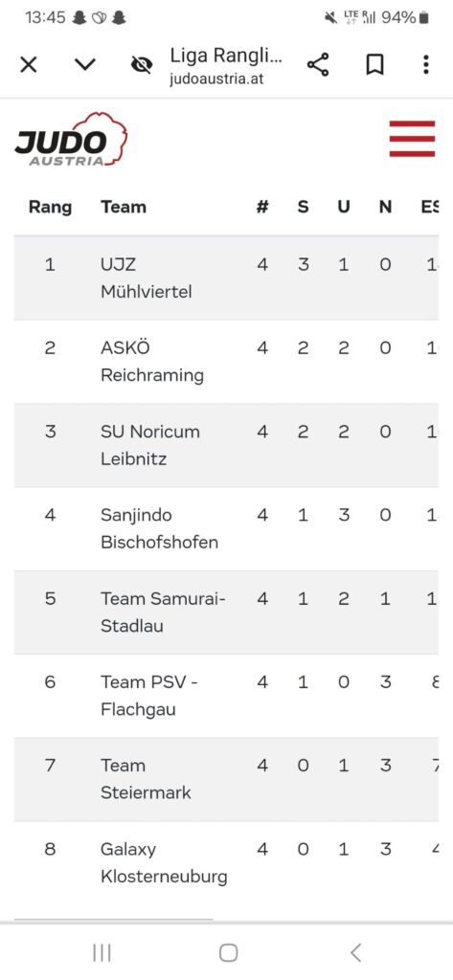This screenshot has width=453, height=980.
Task: Expand the downward chevron in toolbar
Action: tap(85, 64)
